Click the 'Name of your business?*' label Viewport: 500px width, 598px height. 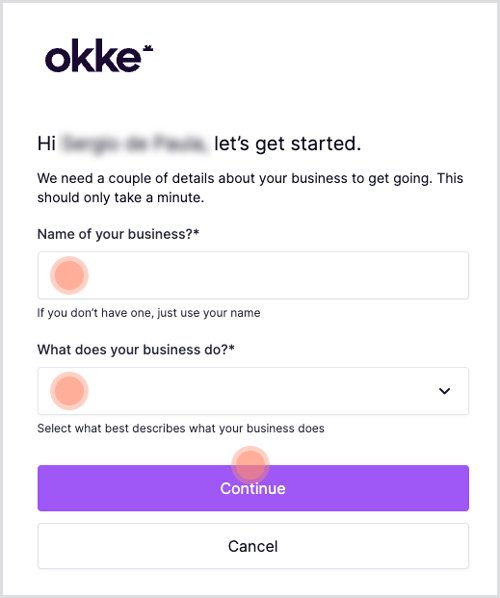click(x=118, y=234)
